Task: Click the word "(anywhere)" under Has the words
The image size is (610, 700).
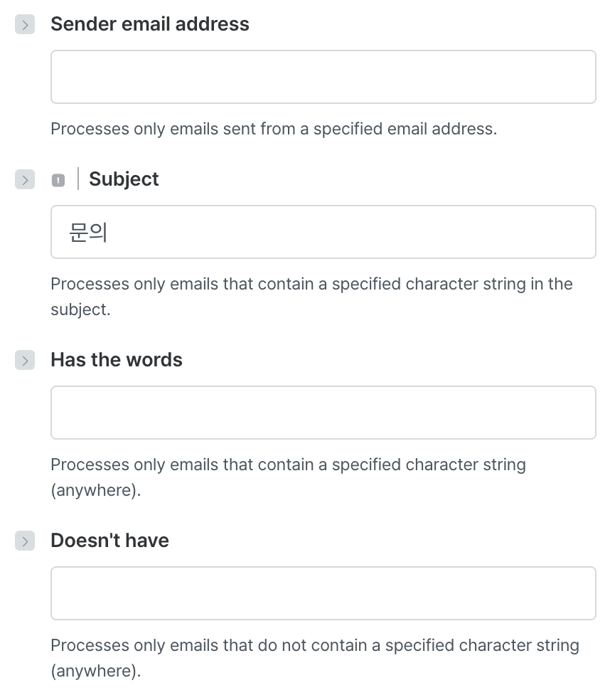Action: [x=95, y=491]
